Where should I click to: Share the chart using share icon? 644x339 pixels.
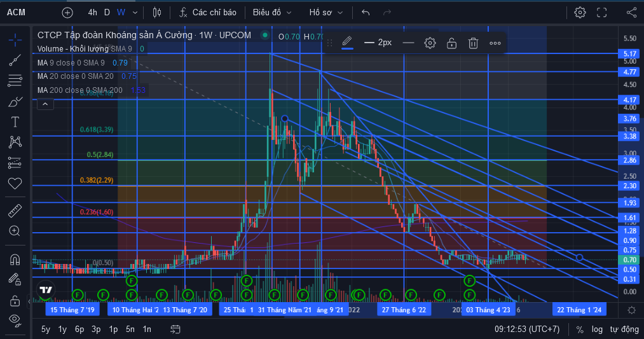[x=632, y=13]
